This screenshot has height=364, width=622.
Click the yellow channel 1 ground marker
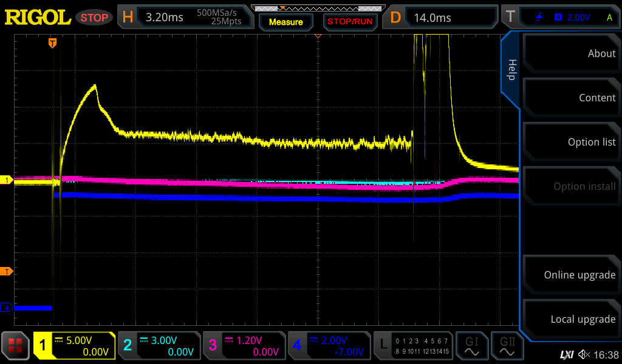pyautogui.click(x=7, y=180)
